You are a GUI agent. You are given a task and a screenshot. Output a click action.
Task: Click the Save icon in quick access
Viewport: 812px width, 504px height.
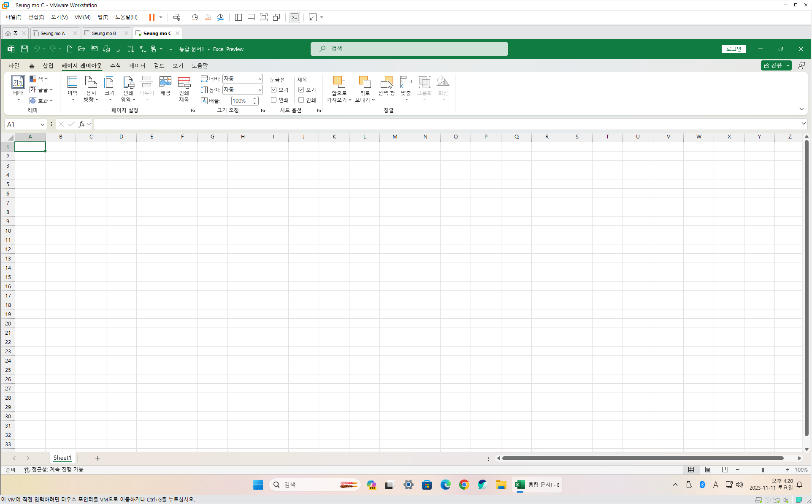point(24,49)
